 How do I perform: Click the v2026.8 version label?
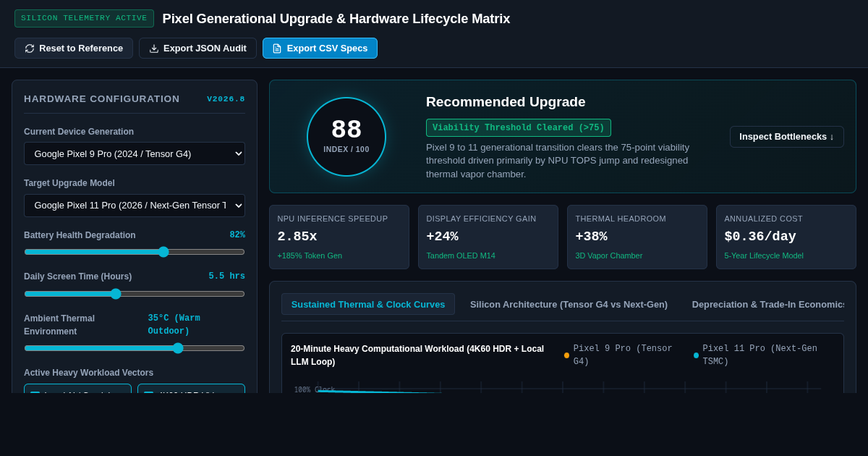[226, 99]
